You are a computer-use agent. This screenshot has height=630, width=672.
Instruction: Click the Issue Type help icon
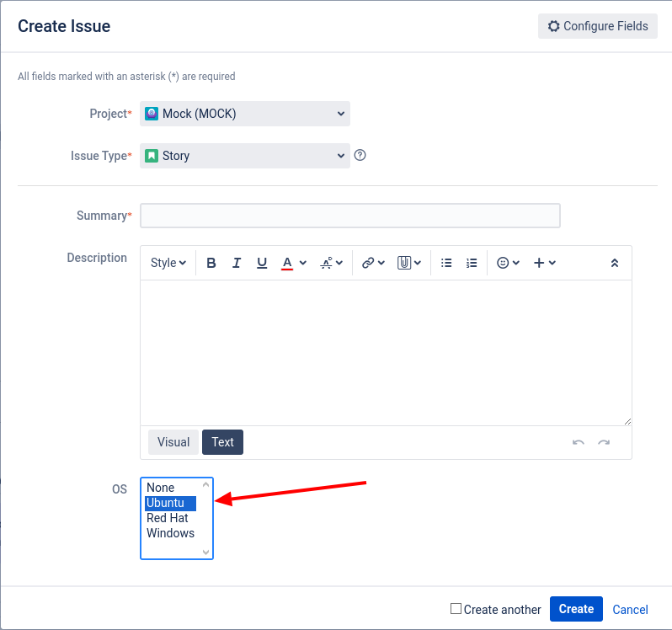[360, 155]
